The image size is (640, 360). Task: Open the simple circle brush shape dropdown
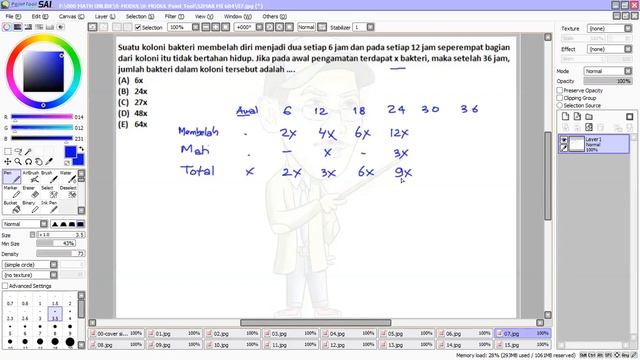click(x=30, y=264)
